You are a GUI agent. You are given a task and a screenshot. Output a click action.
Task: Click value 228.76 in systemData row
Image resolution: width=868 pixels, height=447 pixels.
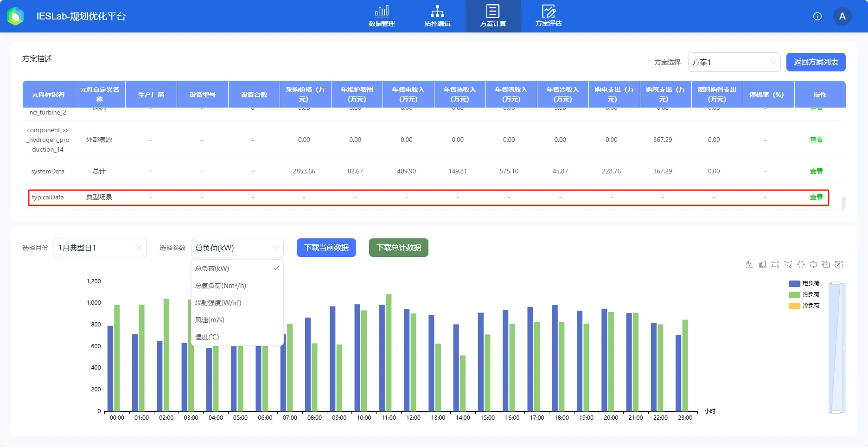[x=611, y=171]
